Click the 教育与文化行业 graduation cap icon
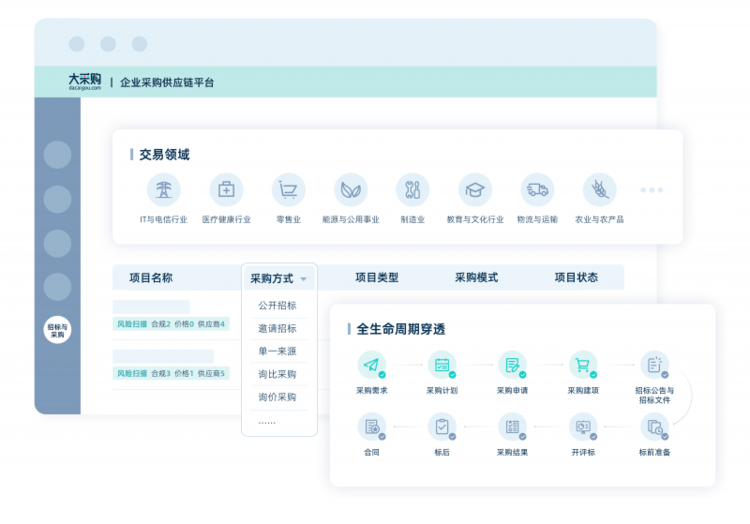This screenshot has height=524, width=750. coord(475,189)
